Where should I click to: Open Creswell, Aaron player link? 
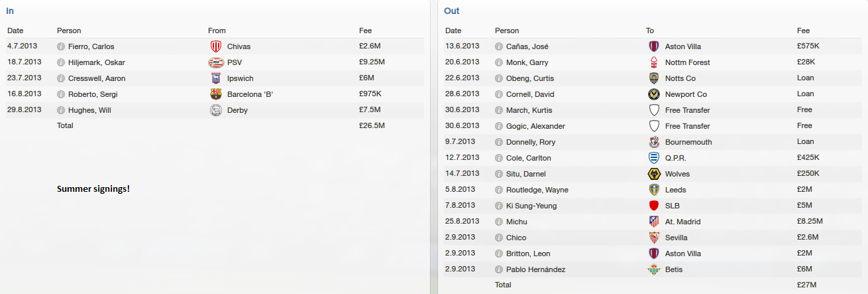coord(96,78)
